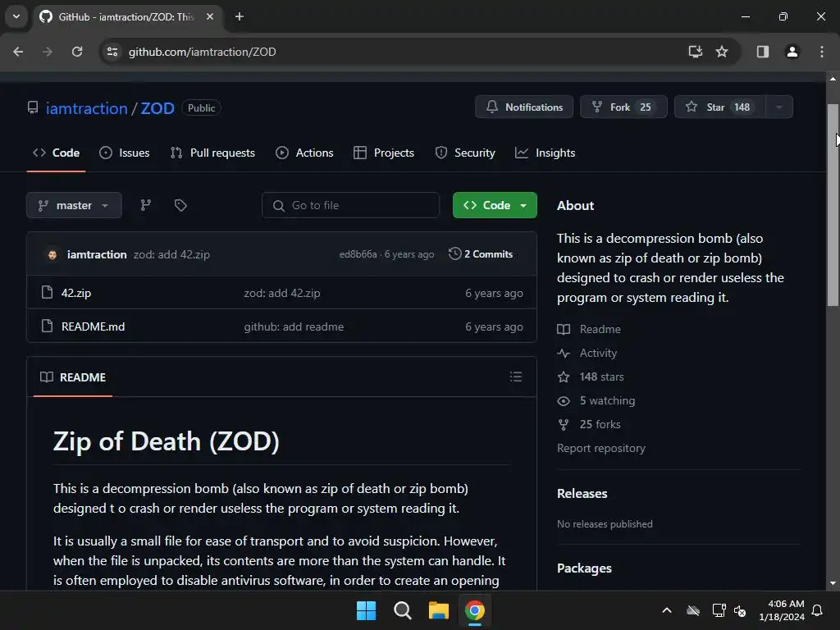Open the Projects tab

tap(384, 153)
